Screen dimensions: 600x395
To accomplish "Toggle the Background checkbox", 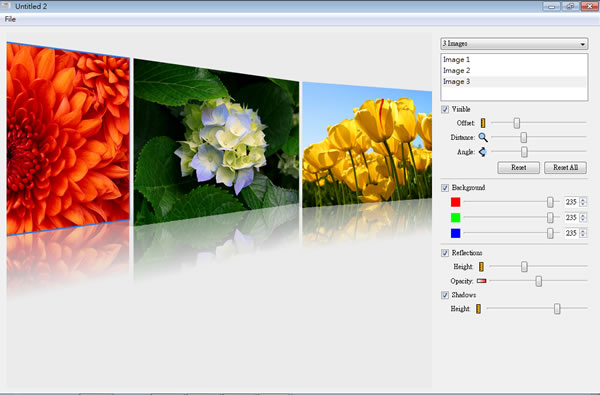I will click(445, 188).
